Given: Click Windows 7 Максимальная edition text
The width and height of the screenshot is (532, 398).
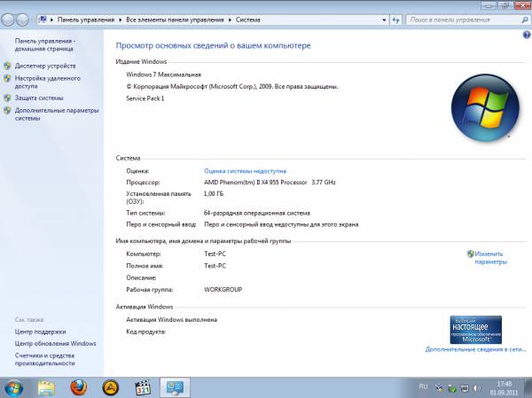Looking at the screenshot, I should [x=163, y=74].
